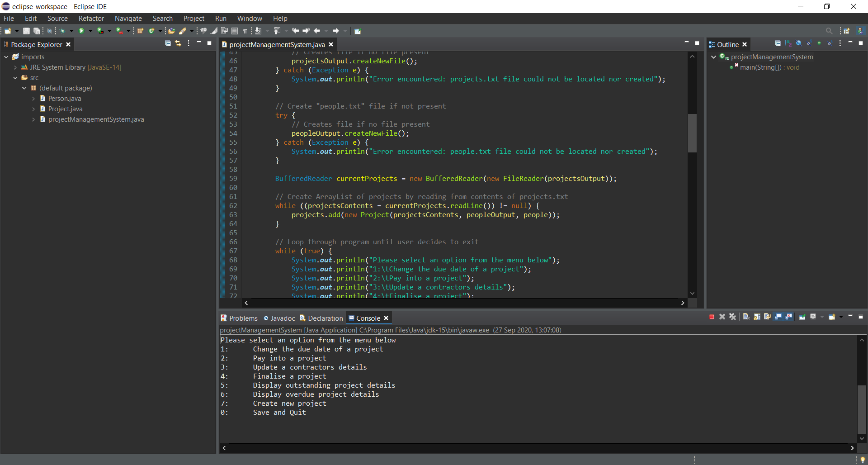This screenshot has width=868, height=465.
Task: Collapse the src folder node
Action: coord(15,78)
